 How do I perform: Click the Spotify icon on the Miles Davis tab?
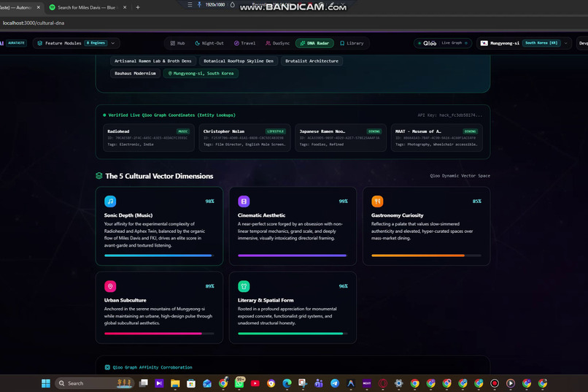click(52, 7)
